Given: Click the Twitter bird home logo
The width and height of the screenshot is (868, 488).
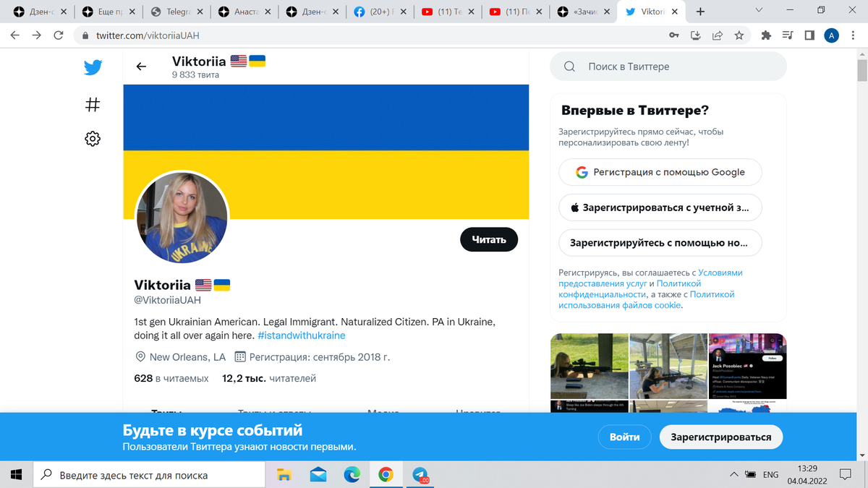Looking at the screenshot, I should (93, 68).
